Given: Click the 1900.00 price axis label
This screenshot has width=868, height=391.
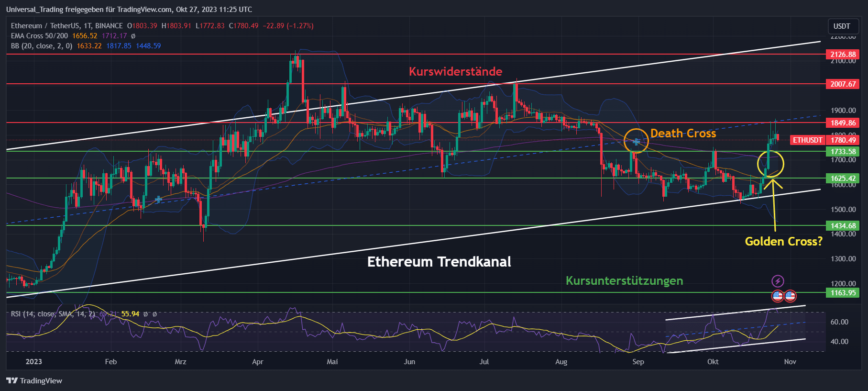Looking at the screenshot, I should tap(843, 111).
